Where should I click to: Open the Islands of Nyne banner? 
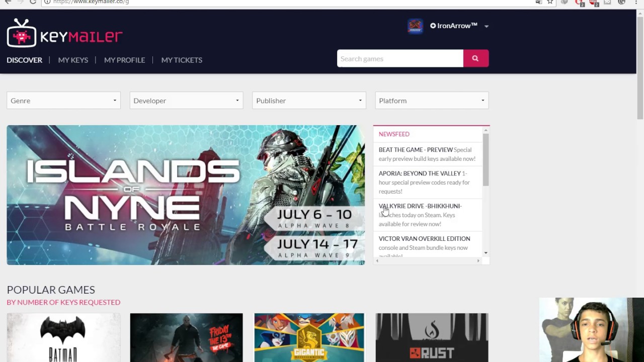click(186, 195)
